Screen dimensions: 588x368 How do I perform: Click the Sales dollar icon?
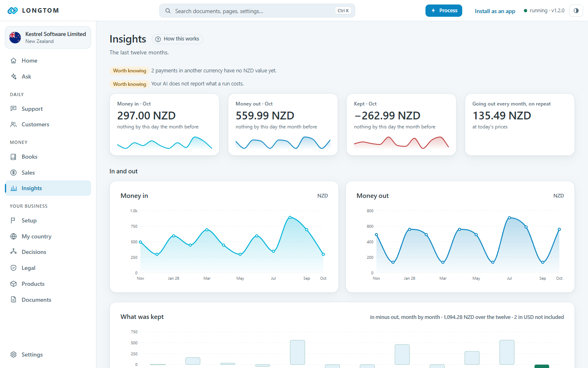tap(13, 173)
